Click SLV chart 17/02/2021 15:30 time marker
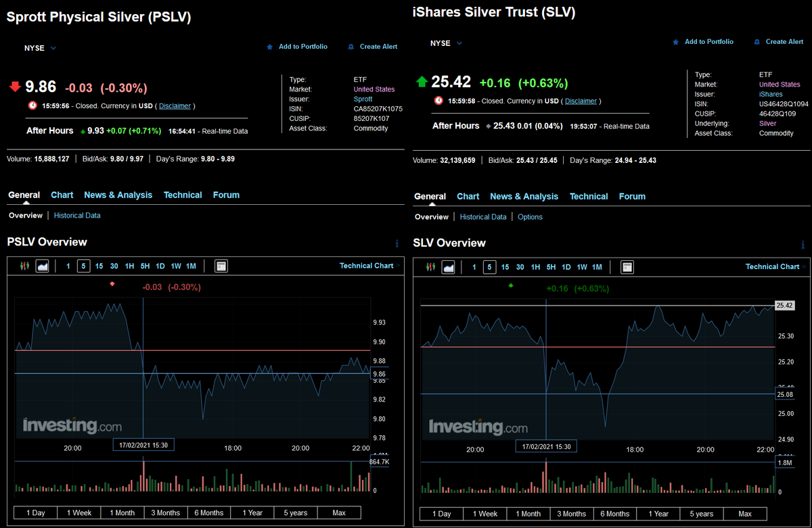Screen dimensions: 812x528 coord(545,446)
